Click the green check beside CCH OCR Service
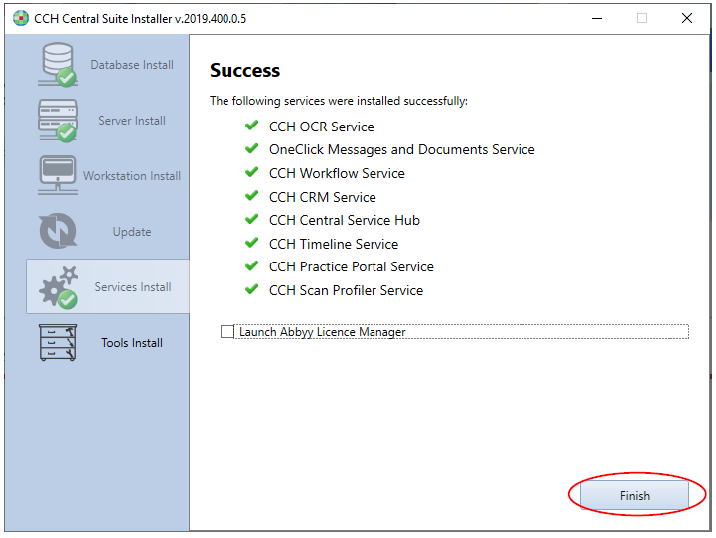The width and height of the screenshot is (716, 538). point(251,125)
